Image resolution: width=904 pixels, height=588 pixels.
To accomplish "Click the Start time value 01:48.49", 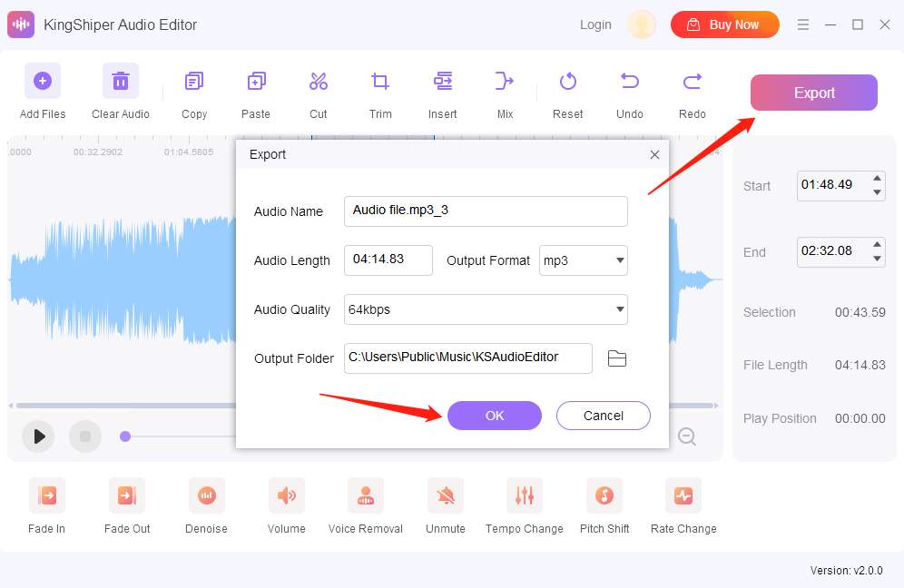I will [827, 184].
